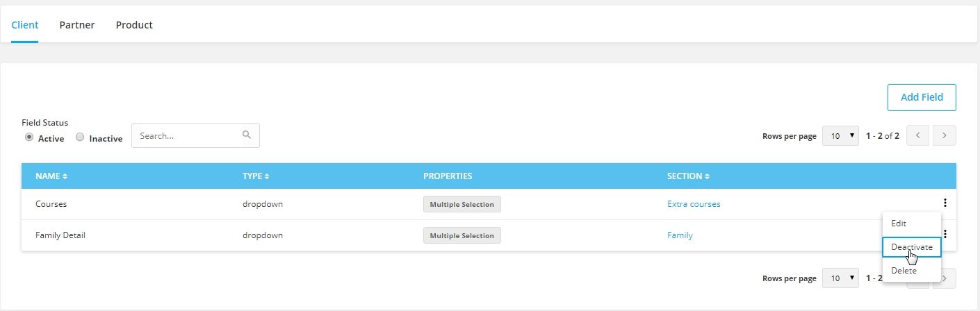Click Multiple Selection badge in Courses row

(462, 204)
